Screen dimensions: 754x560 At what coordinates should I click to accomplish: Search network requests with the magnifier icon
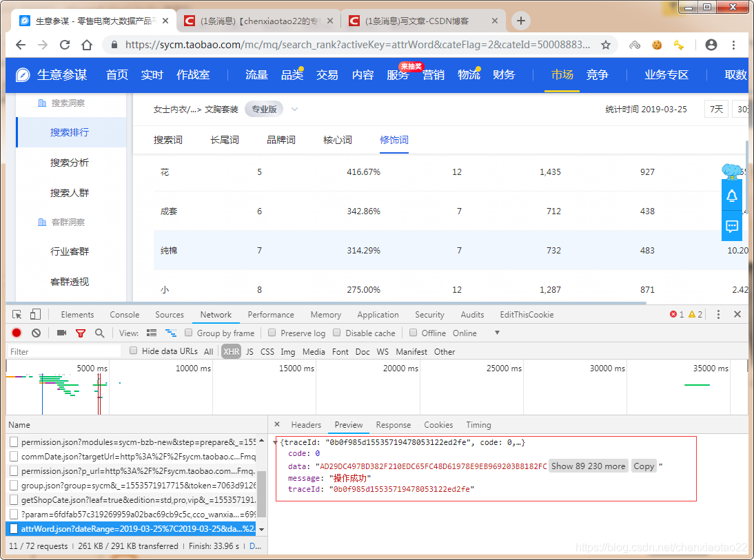[x=99, y=333]
